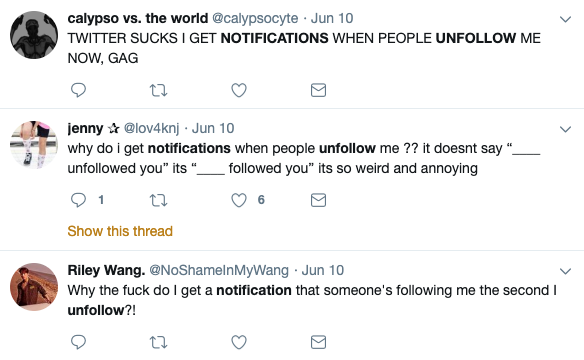Reply to Riley Wang's tweet

click(x=78, y=342)
